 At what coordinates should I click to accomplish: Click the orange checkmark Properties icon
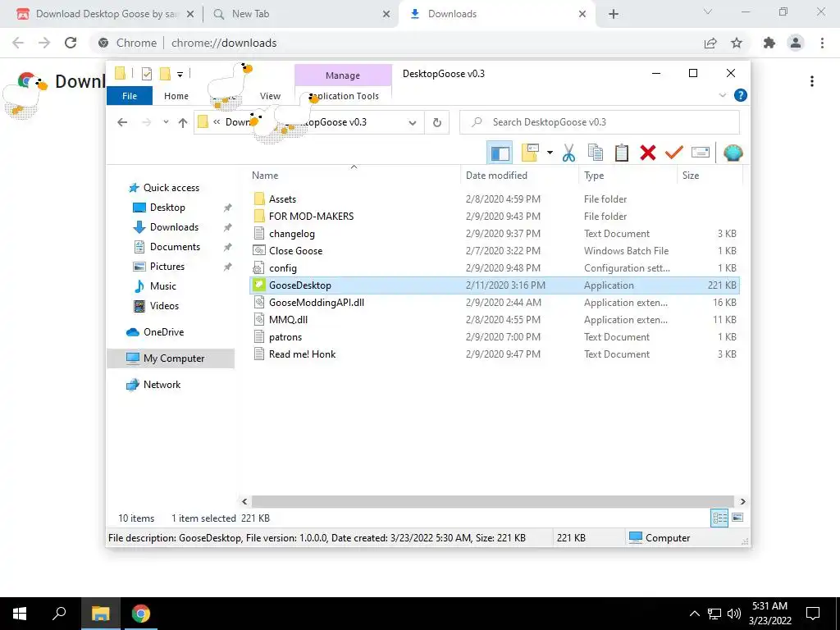click(674, 153)
